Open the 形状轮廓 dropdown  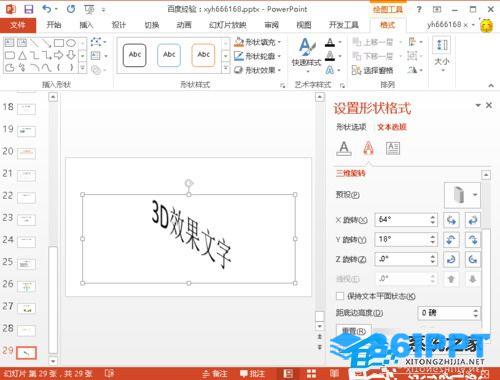coord(258,56)
